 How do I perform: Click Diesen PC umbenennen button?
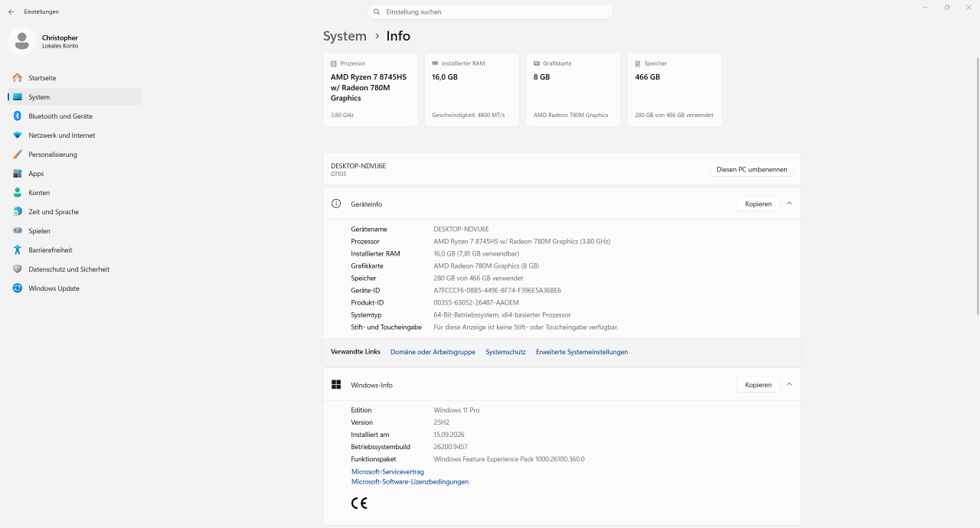click(752, 169)
